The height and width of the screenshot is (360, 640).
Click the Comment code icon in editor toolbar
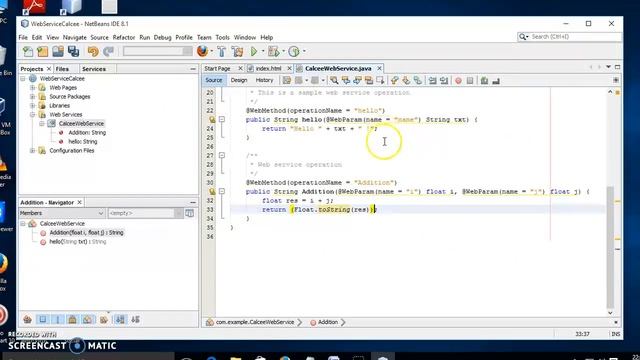pos(484,80)
